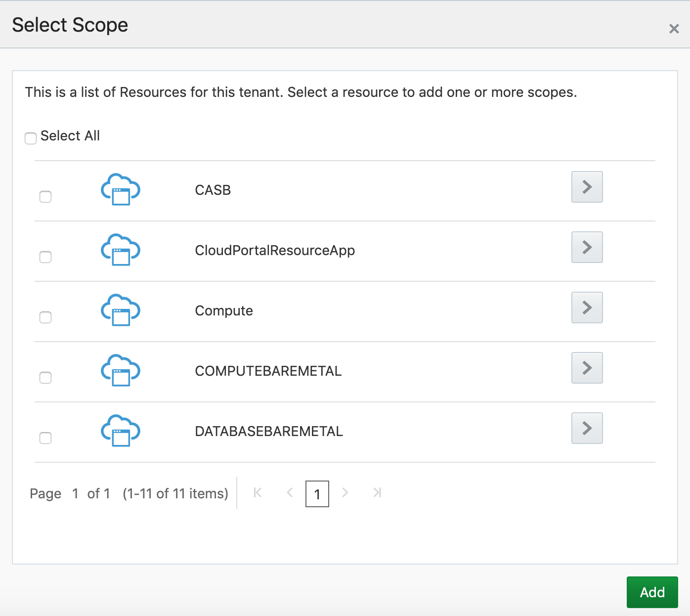Go to the next page
Image resolution: width=690 pixels, height=616 pixels.
coord(345,492)
